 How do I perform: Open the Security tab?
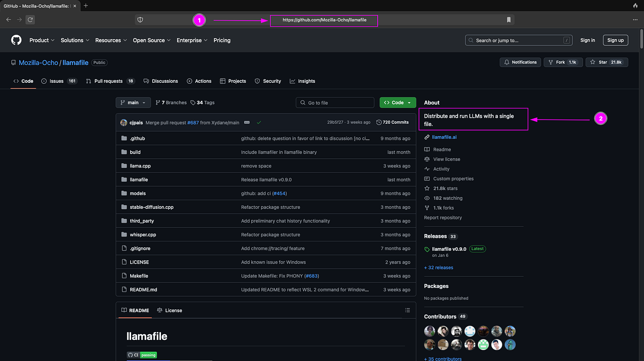tap(268, 81)
